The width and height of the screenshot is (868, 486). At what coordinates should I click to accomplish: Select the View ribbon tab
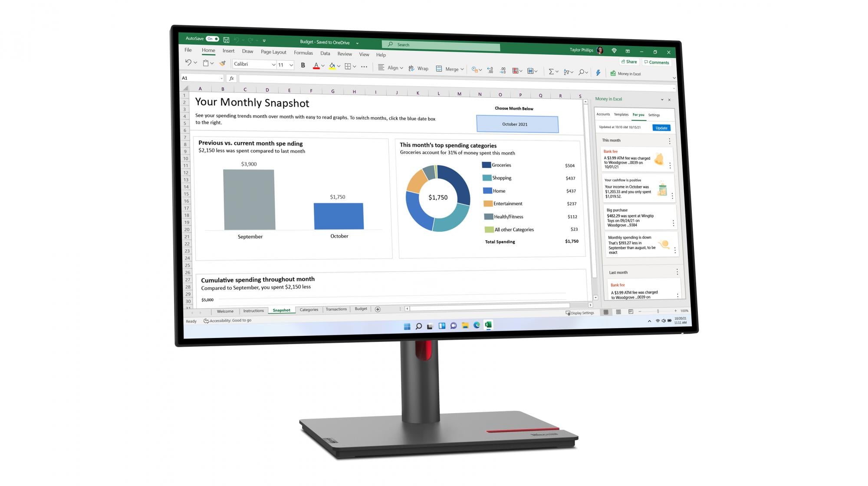point(364,54)
